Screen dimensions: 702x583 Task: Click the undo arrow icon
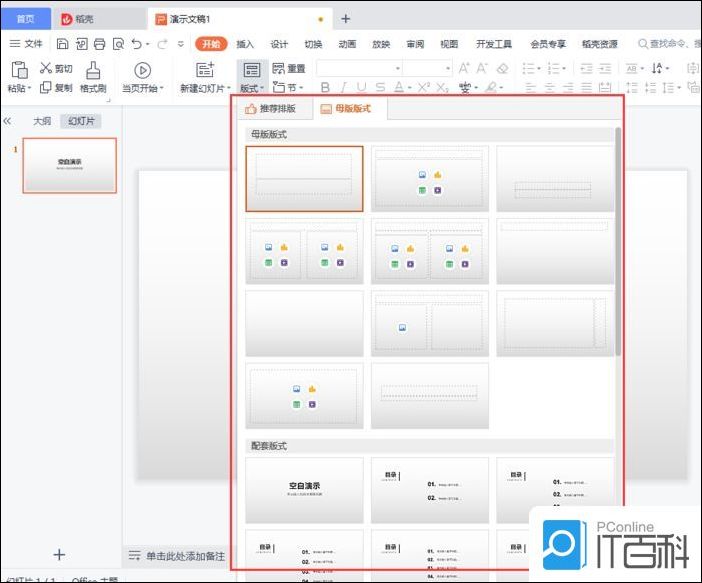click(136, 44)
